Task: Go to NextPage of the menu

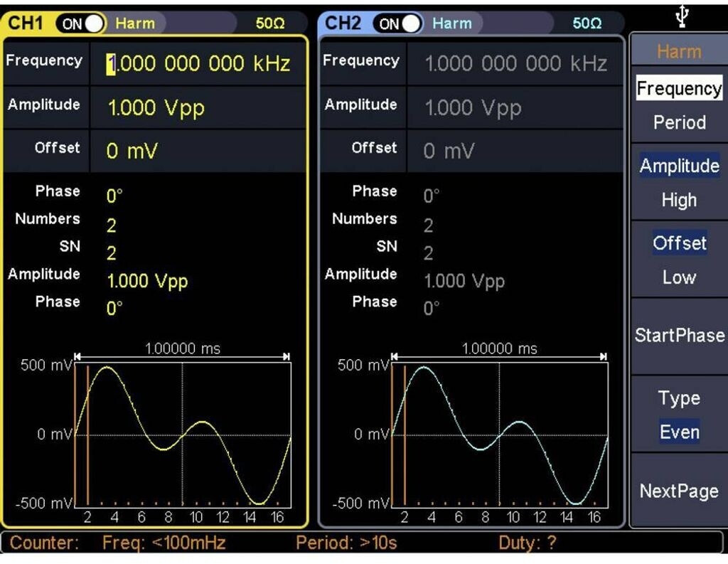Action: tap(678, 491)
